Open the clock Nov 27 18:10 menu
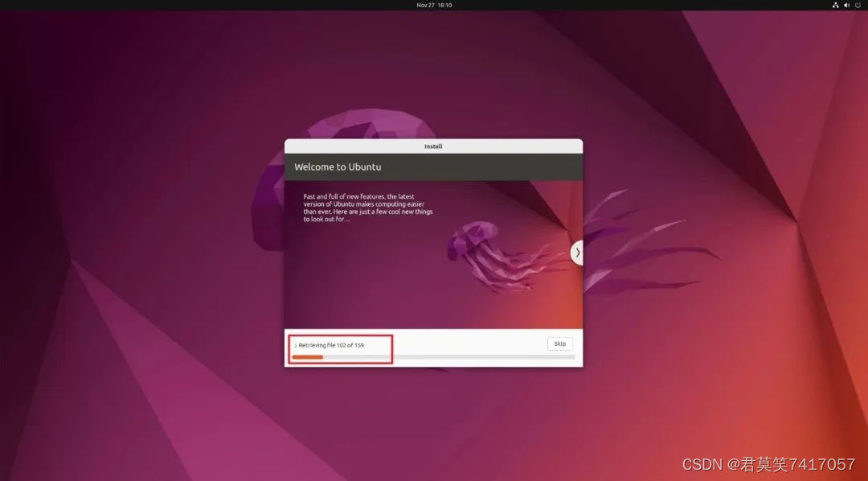 click(434, 5)
